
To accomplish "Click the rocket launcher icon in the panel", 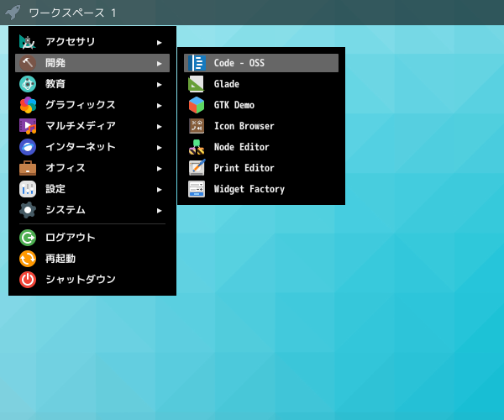I will pyautogui.click(x=13, y=13).
